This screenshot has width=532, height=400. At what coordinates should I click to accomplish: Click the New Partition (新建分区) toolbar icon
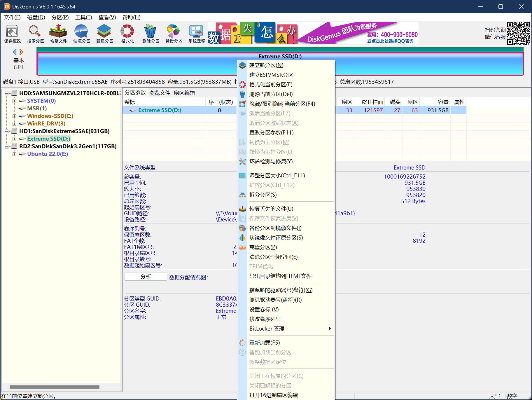104,34
